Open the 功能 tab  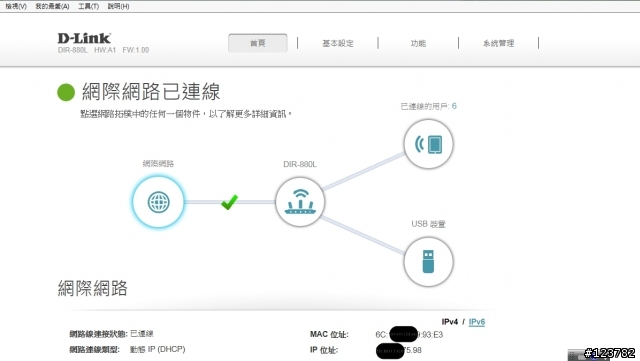pyautogui.click(x=418, y=43)
